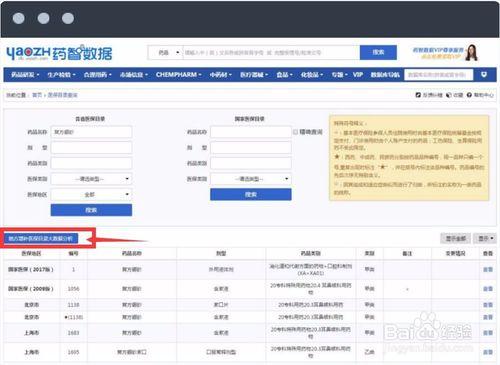Focus national dosage form field

point(251,148)
